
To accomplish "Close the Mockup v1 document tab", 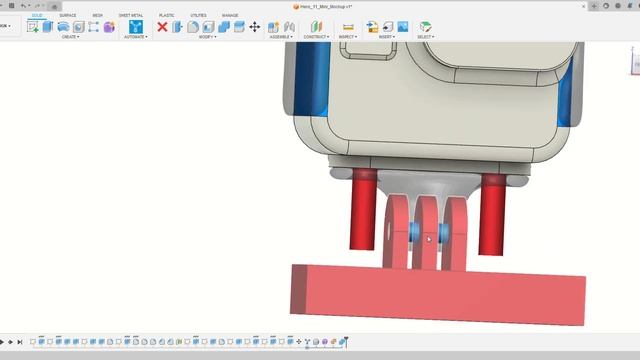I will [583, 6].
